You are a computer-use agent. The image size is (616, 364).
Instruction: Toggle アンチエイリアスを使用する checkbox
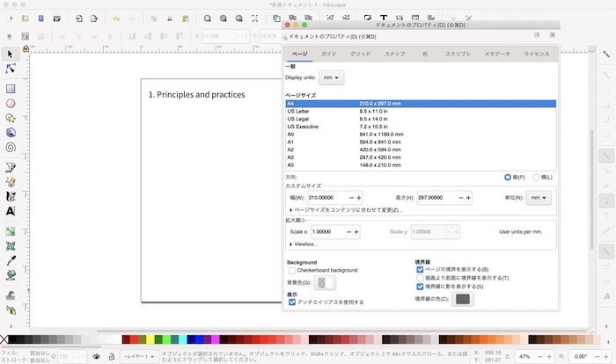(292, 302)
